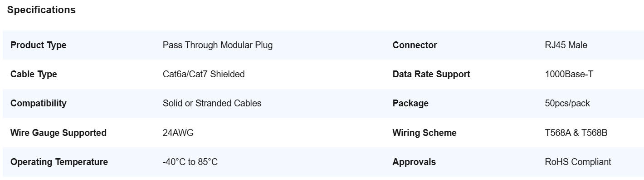Click the Solid or Stranded Cables text

(x=212, y=103)
